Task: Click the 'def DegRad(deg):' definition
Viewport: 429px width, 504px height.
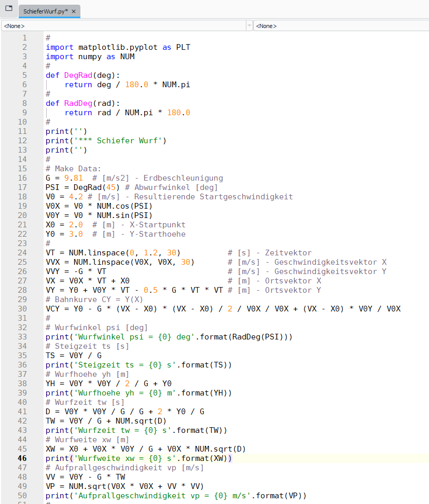Action: click(82, 75)
